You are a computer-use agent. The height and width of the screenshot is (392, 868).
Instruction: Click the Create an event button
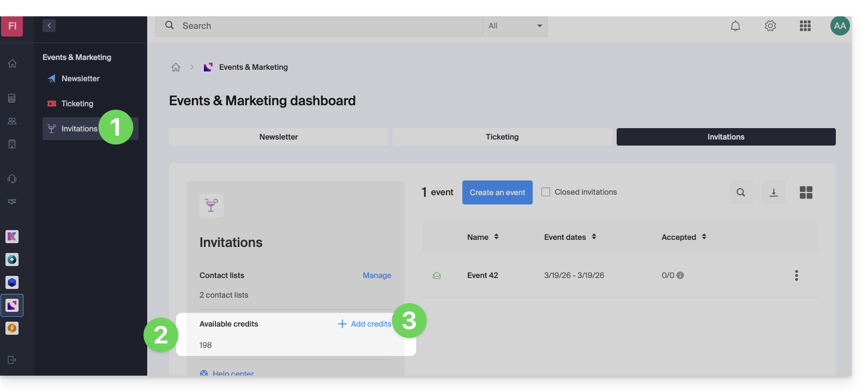tap(497, 192)
